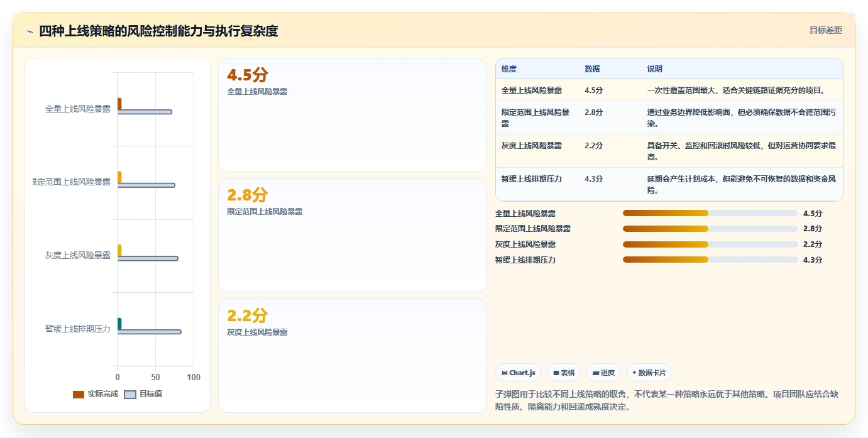Click the 全量上线风险暴露 progress row label
The width and height of the screenshot is (868, 438).
pos(525,214)
